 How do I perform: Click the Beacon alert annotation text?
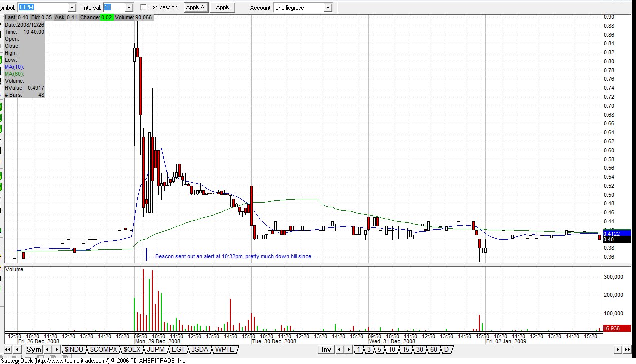234,256
